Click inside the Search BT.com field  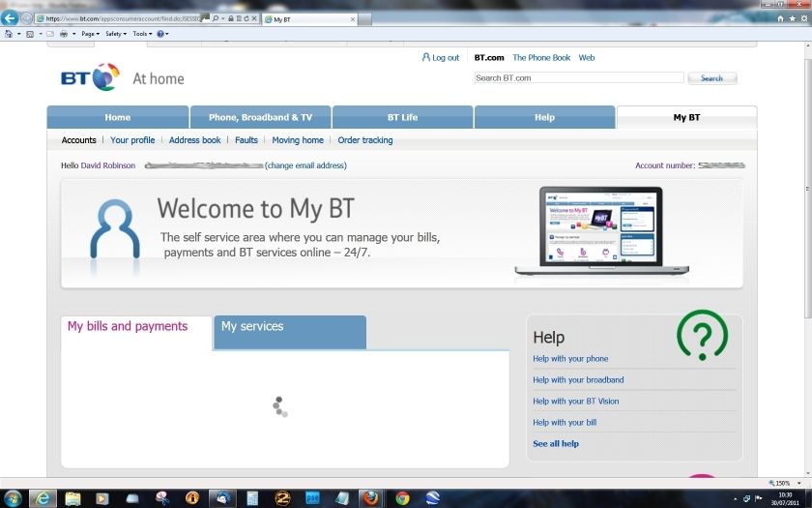click(579, 77)
